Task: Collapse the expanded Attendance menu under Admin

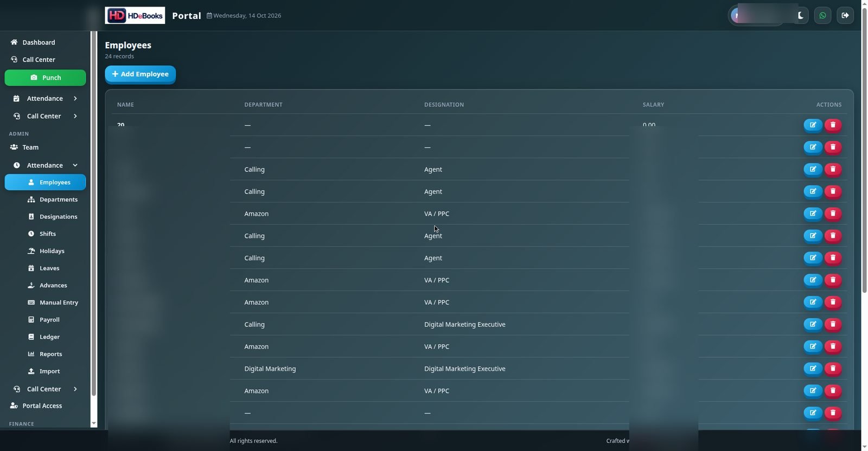Action: [x=45, y=165]
